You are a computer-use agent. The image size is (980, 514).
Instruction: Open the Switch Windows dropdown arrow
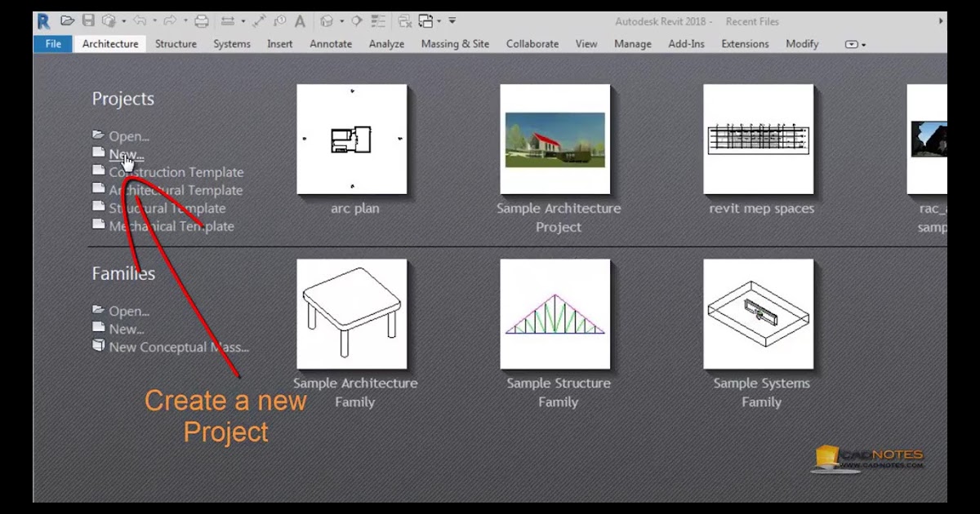coord(439,21)
